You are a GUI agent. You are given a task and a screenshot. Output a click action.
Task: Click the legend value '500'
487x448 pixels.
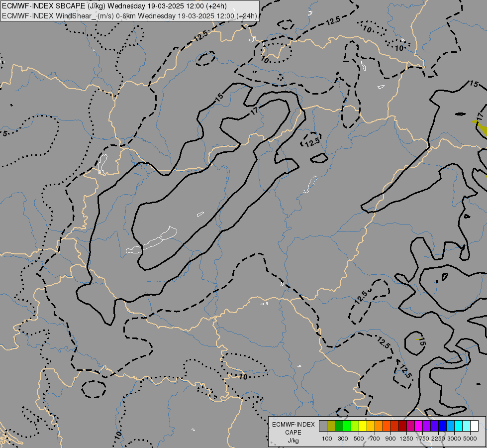pos(359,439)
